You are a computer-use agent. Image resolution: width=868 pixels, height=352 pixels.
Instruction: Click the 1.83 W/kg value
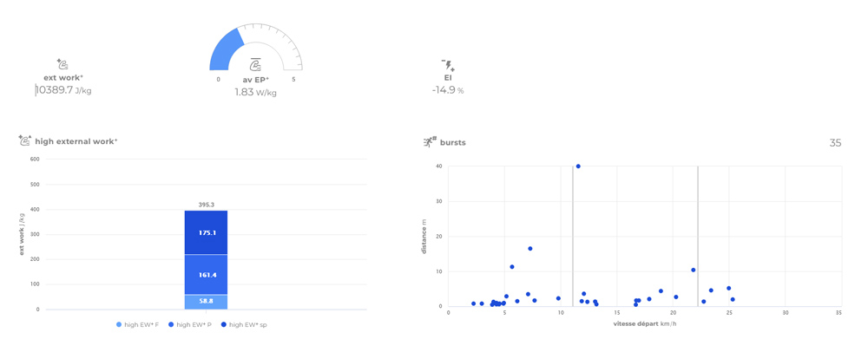click(256, 92)
